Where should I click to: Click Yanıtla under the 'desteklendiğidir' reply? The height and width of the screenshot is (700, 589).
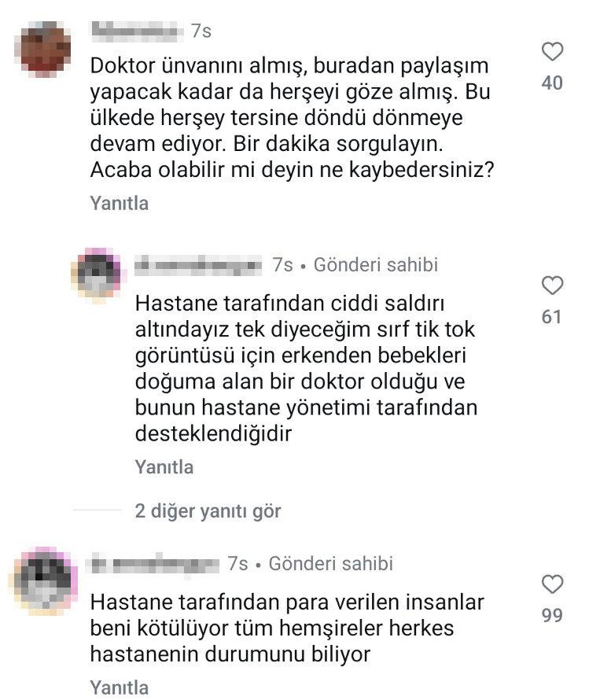point(164,467)
